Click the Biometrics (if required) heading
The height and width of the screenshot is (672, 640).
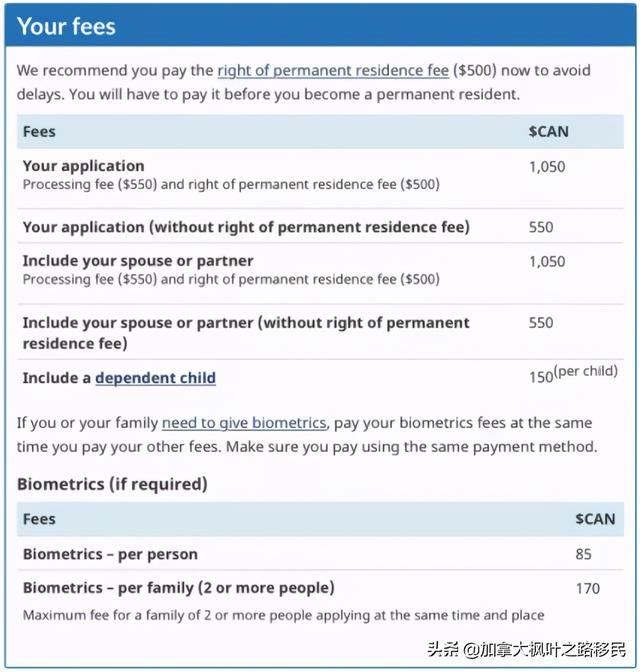(x=112, y=484)
